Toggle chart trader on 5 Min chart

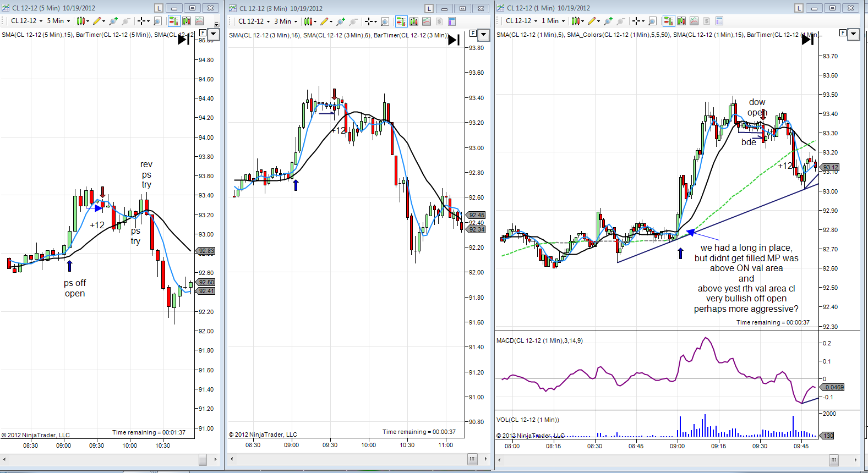(173, 21)
